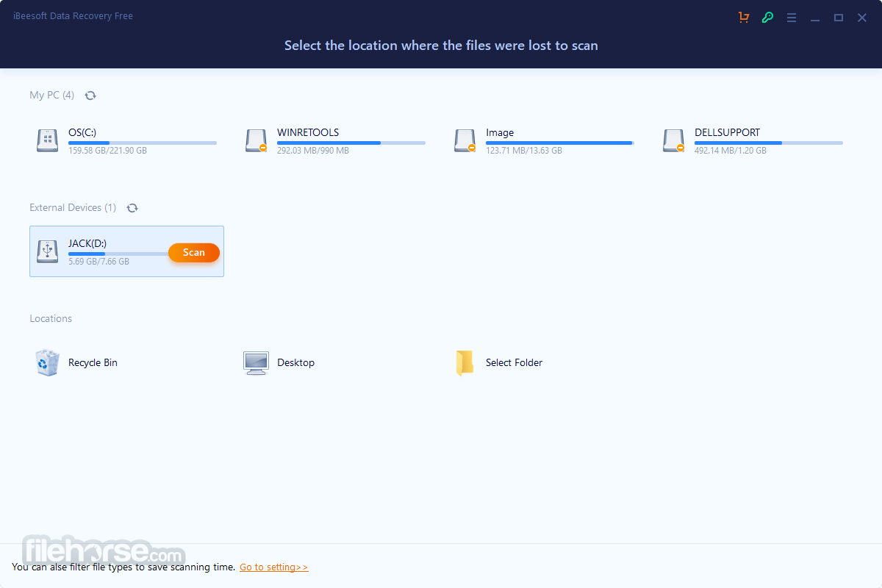Select the DELLSUPPORT partition icon
This screenshot has width=882, height=588.
[674, 140]
